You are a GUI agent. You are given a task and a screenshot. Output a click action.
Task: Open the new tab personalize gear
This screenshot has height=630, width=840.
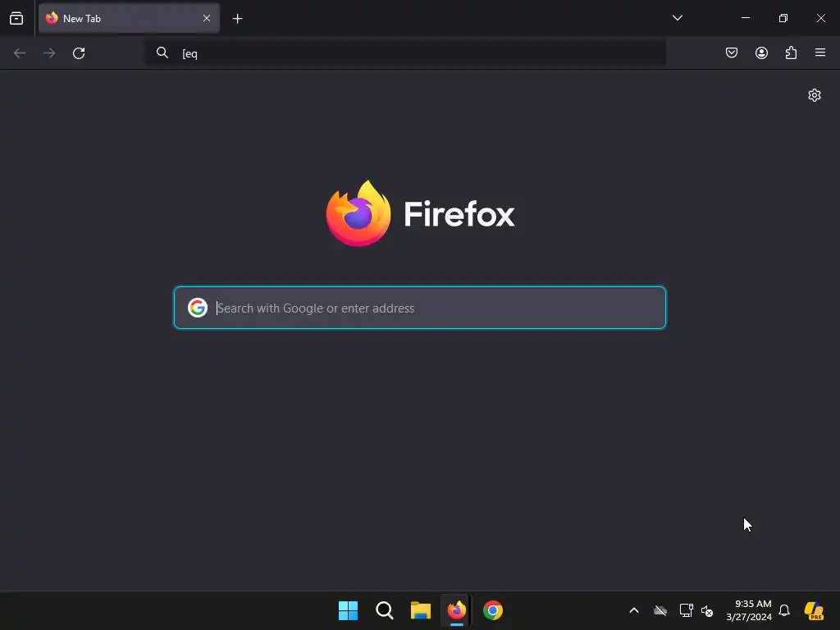click(x=815, y=95)
